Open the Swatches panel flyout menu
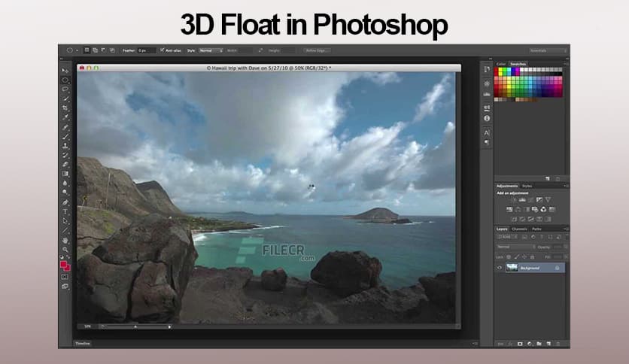This screenshot has height=364, width=629. tap(566, 64)
